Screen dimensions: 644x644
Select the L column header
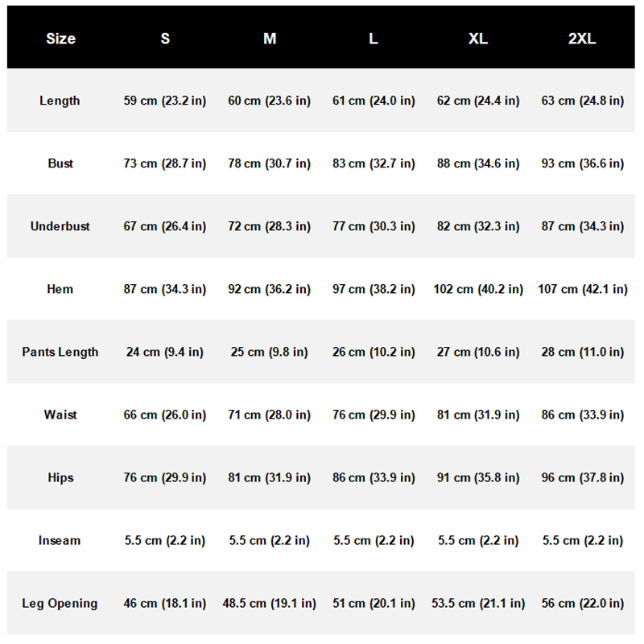coord(374,38)
